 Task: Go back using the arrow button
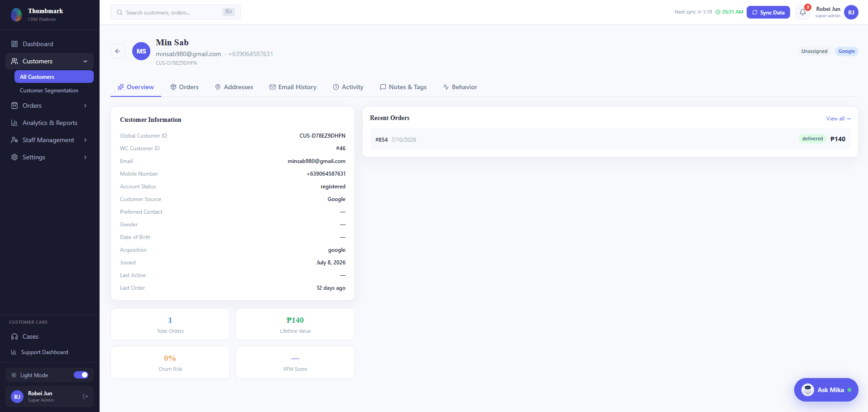pyautogui.click(x=118, y=51)
